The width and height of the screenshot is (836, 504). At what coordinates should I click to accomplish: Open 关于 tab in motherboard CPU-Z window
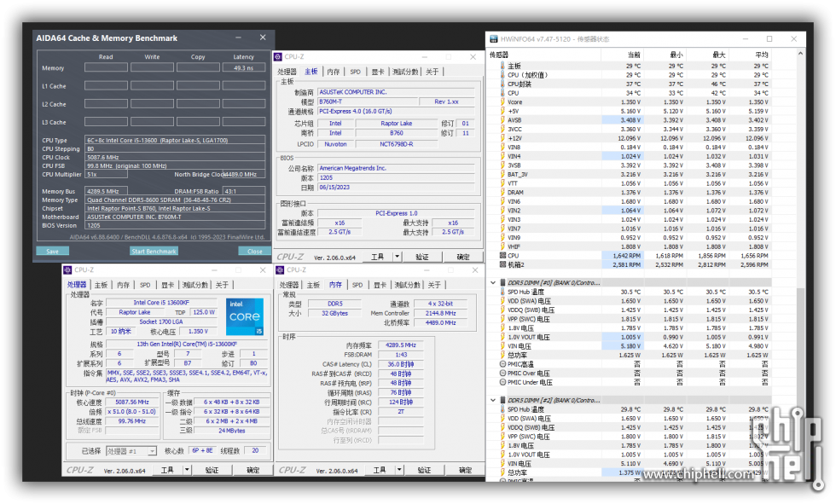[x=432, y=72]
